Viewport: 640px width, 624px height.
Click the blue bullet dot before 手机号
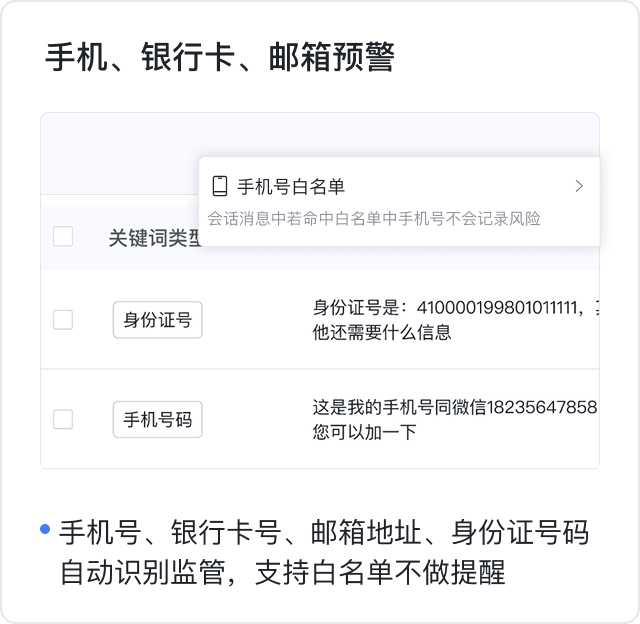(45, 529)
